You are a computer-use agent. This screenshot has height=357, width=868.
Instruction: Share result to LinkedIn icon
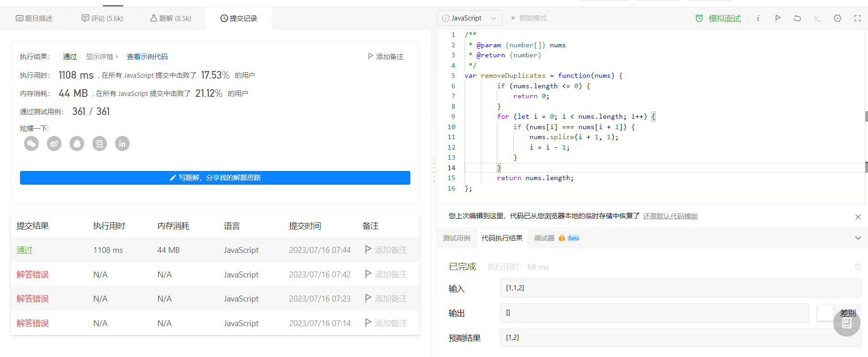point(122,144)
